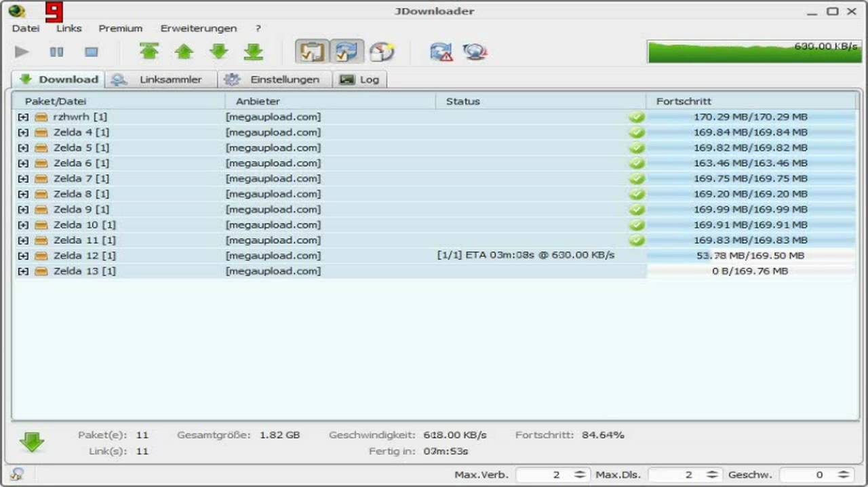Click the Zelda 12 progress bar
The image size is (868, 487).
(x=751, y=256)
